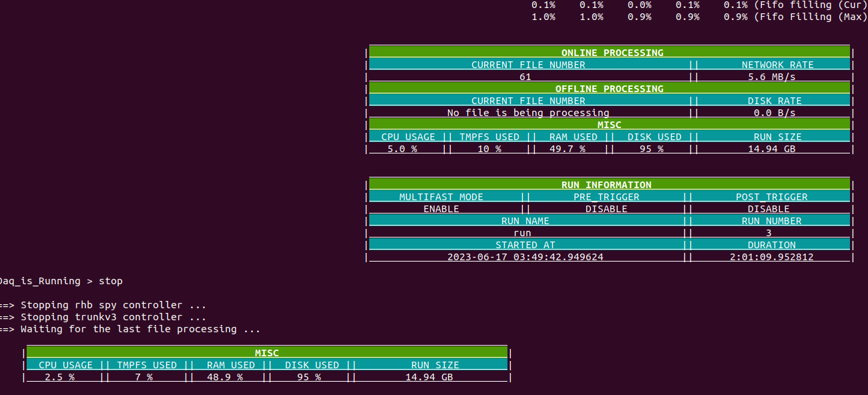Click the PRE_TRIGGER column label

point(606,197)
